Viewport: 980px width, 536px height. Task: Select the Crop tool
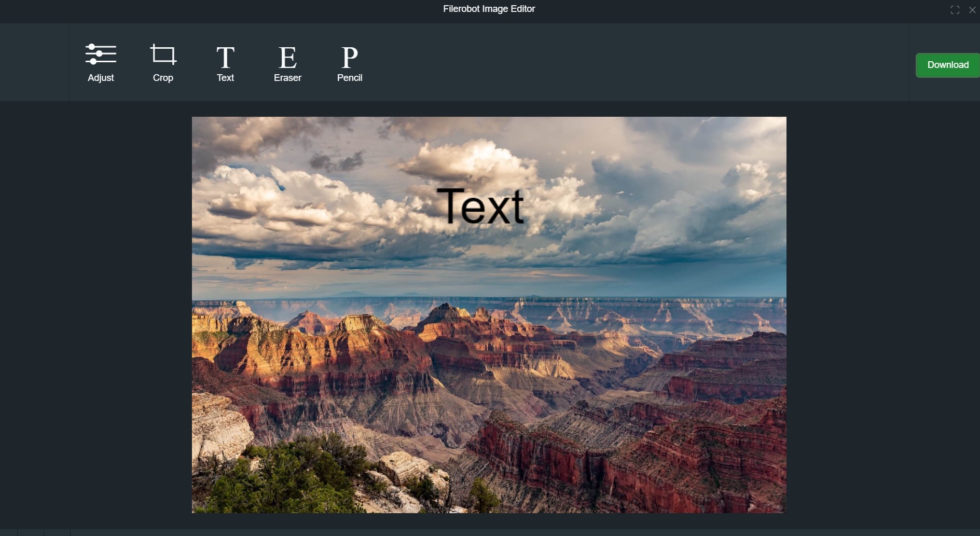coord(163,63)
